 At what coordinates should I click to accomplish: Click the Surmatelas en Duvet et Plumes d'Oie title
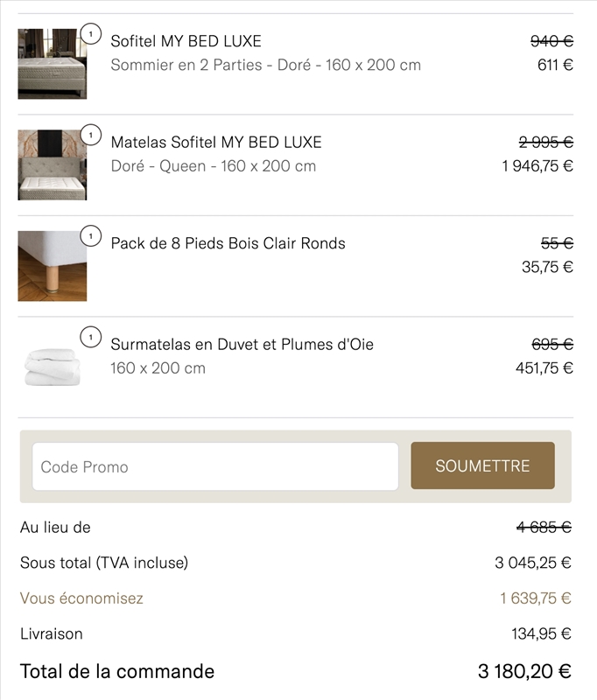point(242,344)
